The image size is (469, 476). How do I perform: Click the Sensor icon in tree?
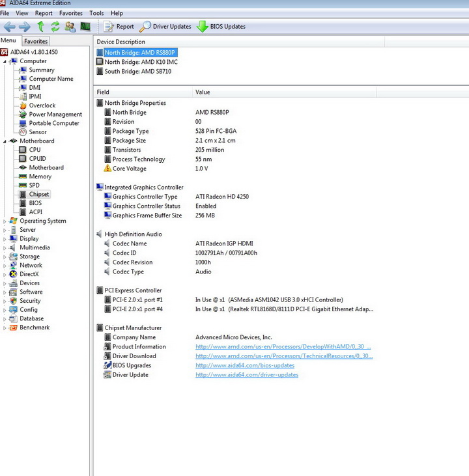click(23, 132)
